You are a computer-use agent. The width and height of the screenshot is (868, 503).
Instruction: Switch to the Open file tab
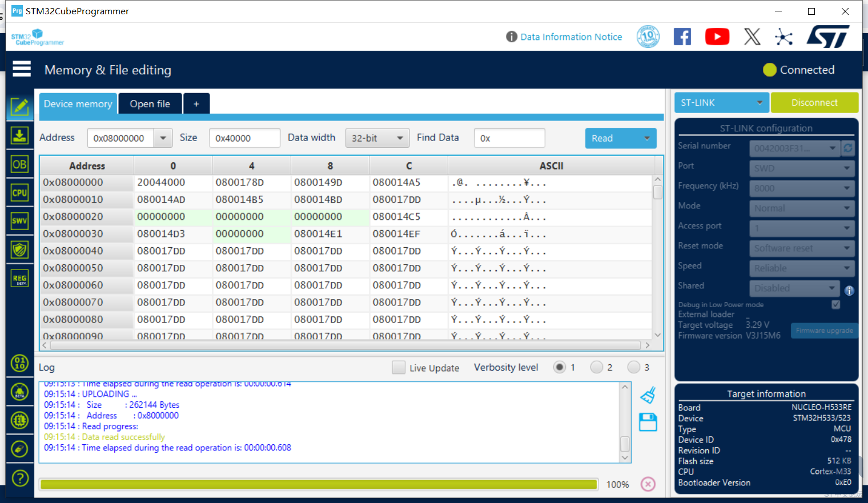(150, 104)
